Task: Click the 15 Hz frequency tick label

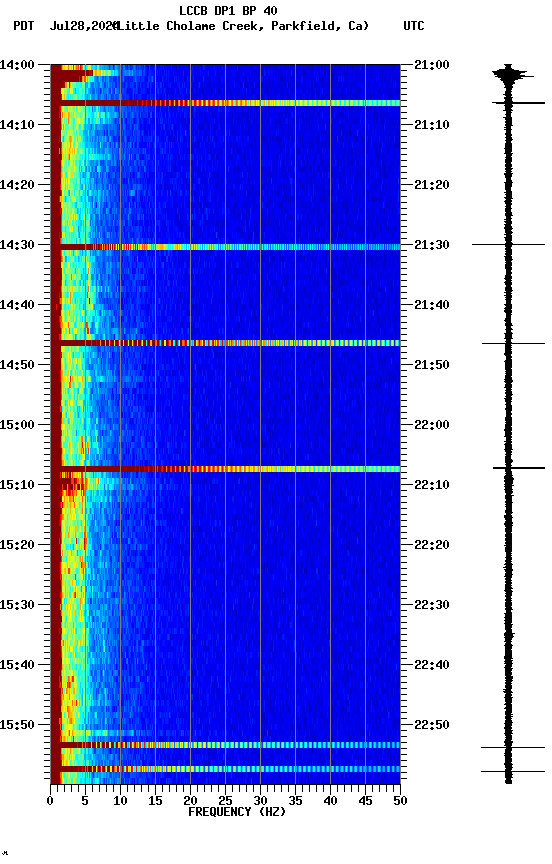Action: pos(155,801)
